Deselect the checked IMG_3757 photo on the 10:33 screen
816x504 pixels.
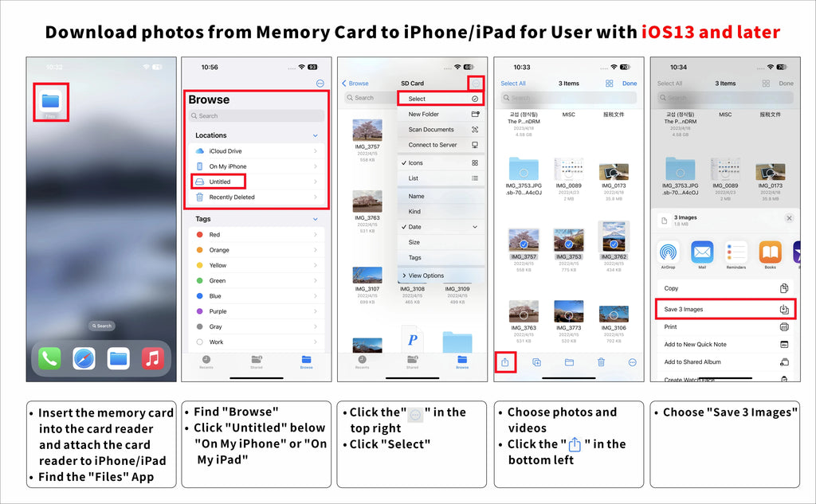coord(524,240)
